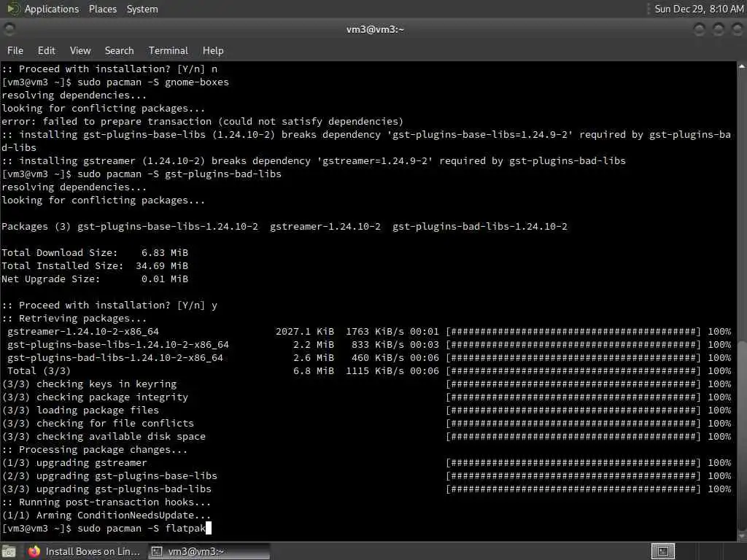Click the 'Running post-transaction hooks...' line
Viewport: 747px width, 560px height.
(x=107, y=502)
